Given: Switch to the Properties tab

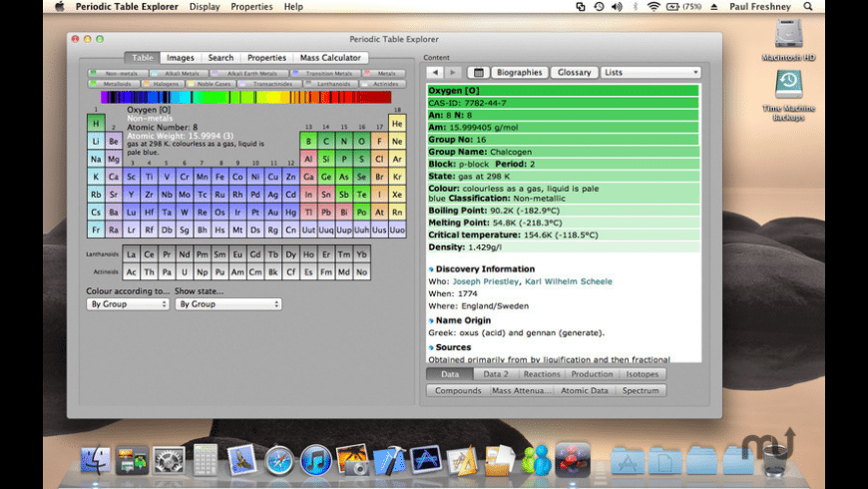Looking at the screenshot, I should click(266, 58).
